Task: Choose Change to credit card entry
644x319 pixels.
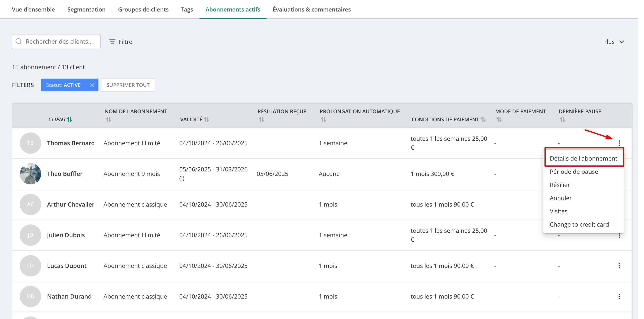Action: (x=583, y=225)
